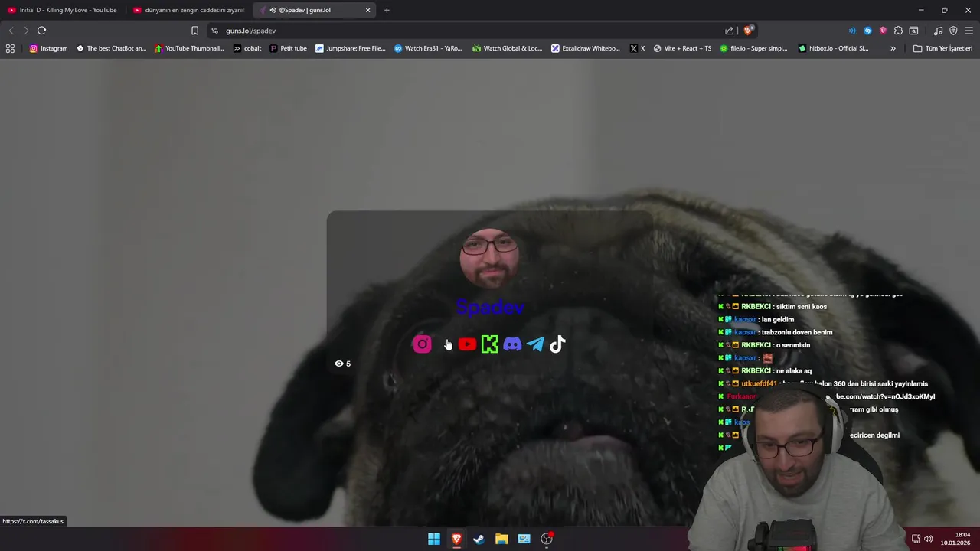
Task: Close the @Spadev guns.lol tab
Action: click(x=367, y=10)
